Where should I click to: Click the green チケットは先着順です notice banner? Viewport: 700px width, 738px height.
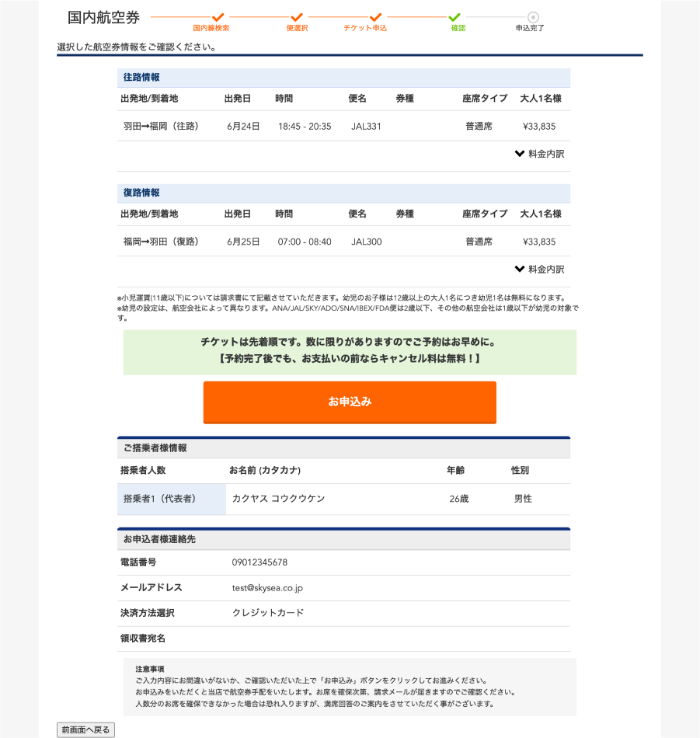pos(350,350)
